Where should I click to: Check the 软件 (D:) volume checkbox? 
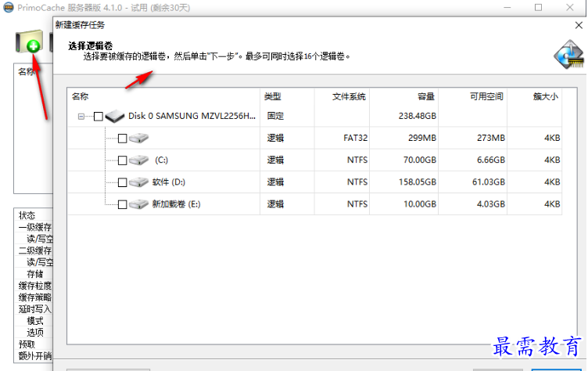(x=122, y=182)
